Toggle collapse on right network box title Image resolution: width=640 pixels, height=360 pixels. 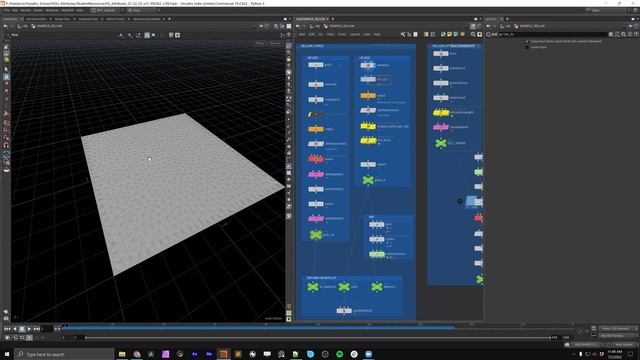pos(478,46)
